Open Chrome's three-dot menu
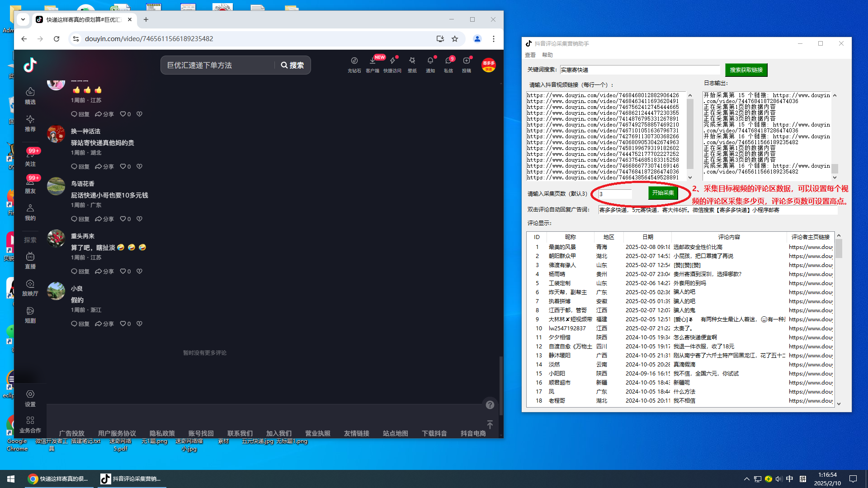Screen dimensions: 868x488 pyautogui.click(x=494, y=39)
